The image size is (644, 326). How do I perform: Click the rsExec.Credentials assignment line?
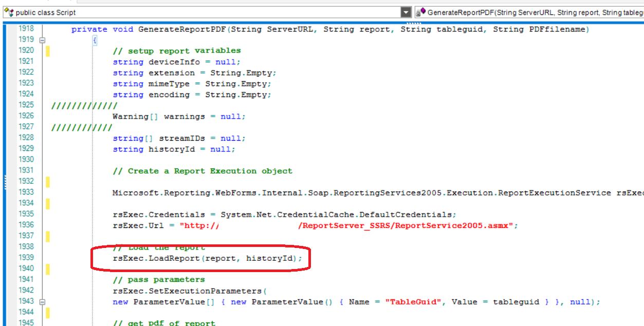[x=285, y=215]
